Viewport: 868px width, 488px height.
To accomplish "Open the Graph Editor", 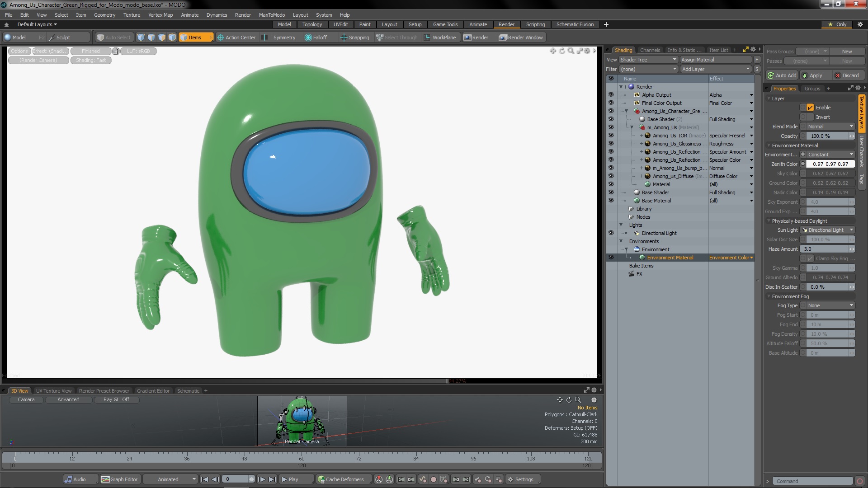I will tap(119, 479).
